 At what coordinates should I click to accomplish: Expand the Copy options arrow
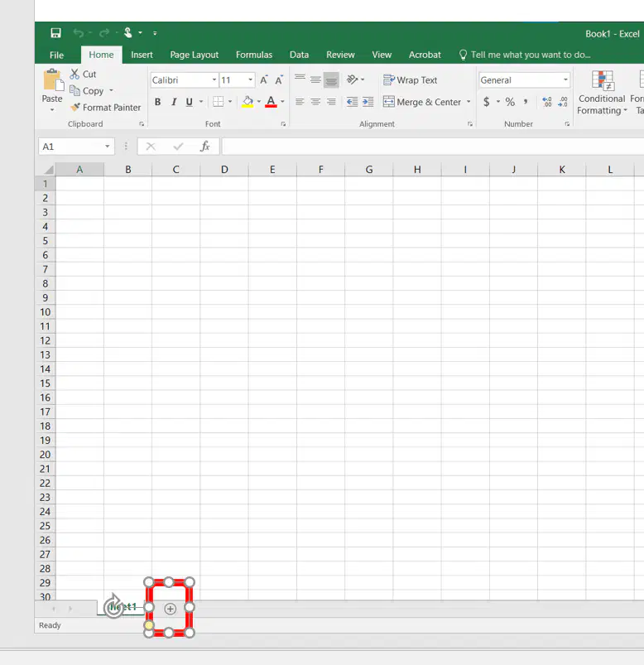[111, 90]
